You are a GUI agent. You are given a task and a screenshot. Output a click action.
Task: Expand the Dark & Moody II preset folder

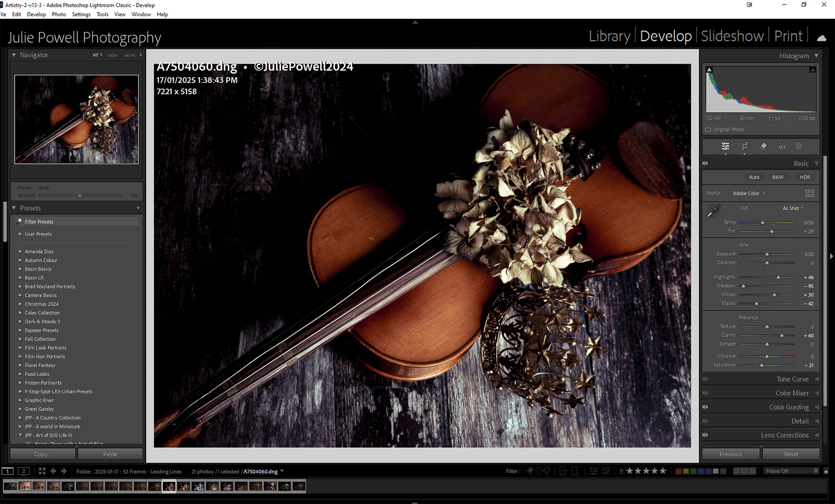tap(20, 322)
